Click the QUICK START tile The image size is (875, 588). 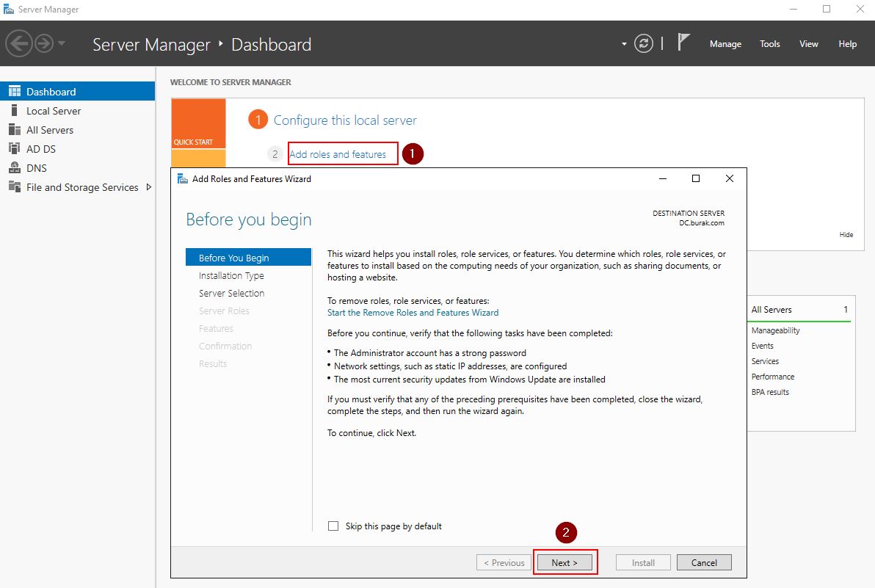[x=199, y=124]
